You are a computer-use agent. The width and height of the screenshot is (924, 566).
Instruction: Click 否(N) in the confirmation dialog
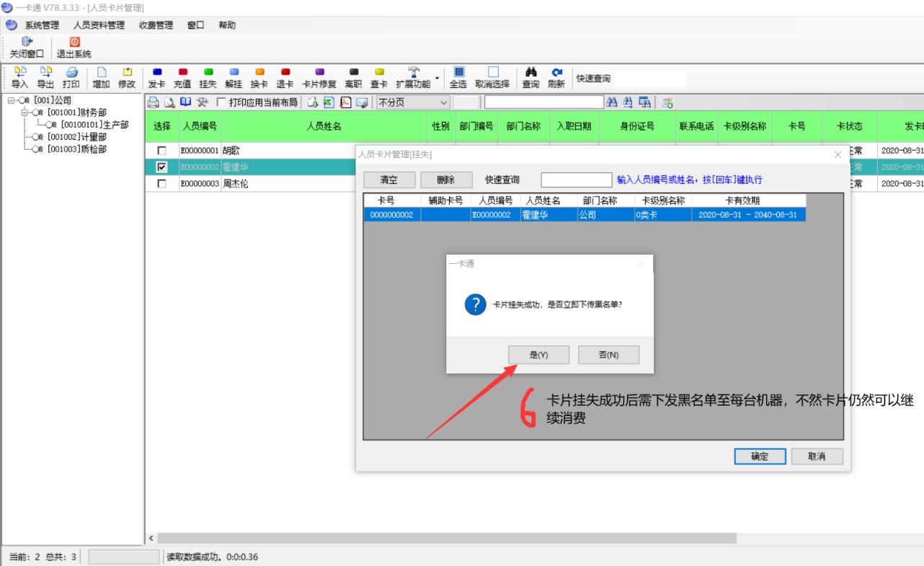(608, 355)
